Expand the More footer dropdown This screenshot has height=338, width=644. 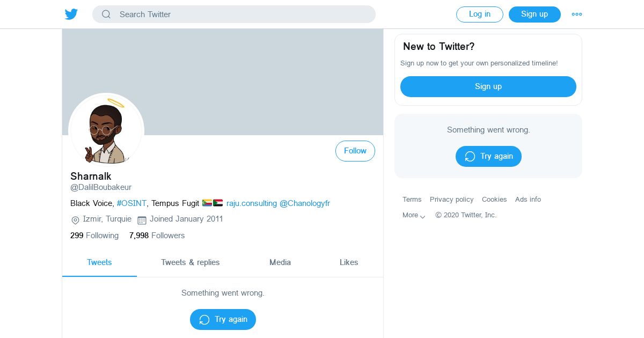414,215
